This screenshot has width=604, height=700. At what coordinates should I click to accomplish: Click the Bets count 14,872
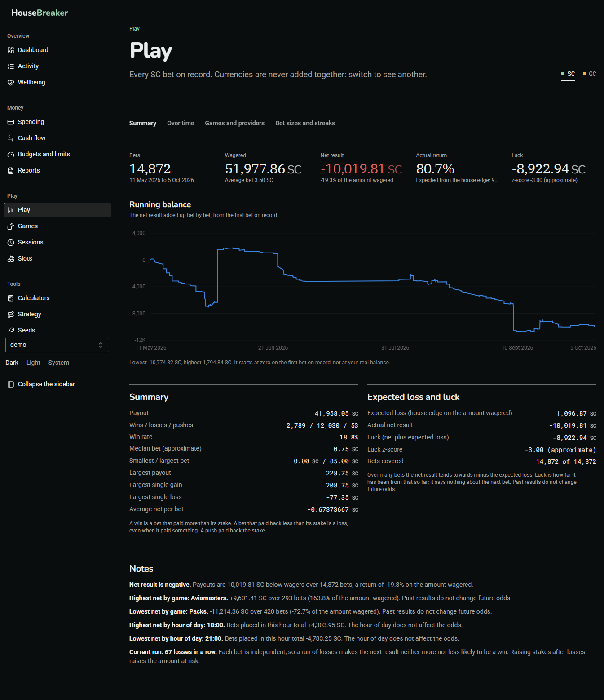click(150, 169)
